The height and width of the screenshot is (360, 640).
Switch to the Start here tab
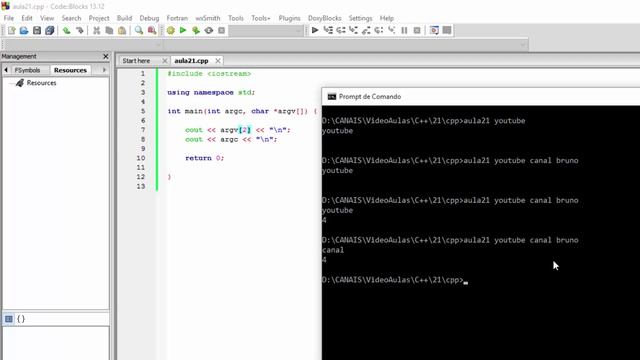[x=136, y=60]
